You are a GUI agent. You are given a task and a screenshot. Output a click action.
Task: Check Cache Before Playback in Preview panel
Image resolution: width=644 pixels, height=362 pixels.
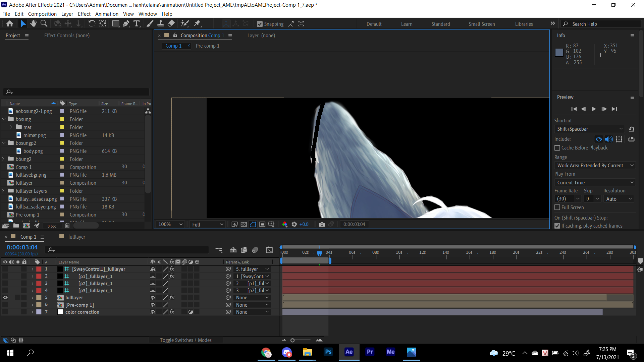[x=558, y=148]
